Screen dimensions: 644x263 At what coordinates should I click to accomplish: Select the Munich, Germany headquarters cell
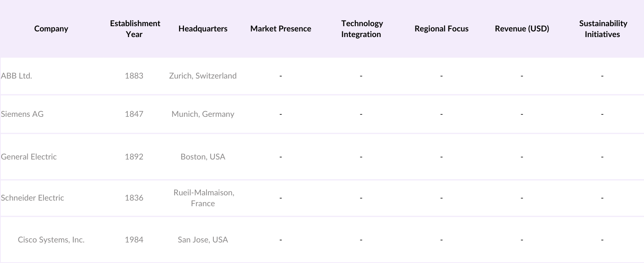point(203,114)
